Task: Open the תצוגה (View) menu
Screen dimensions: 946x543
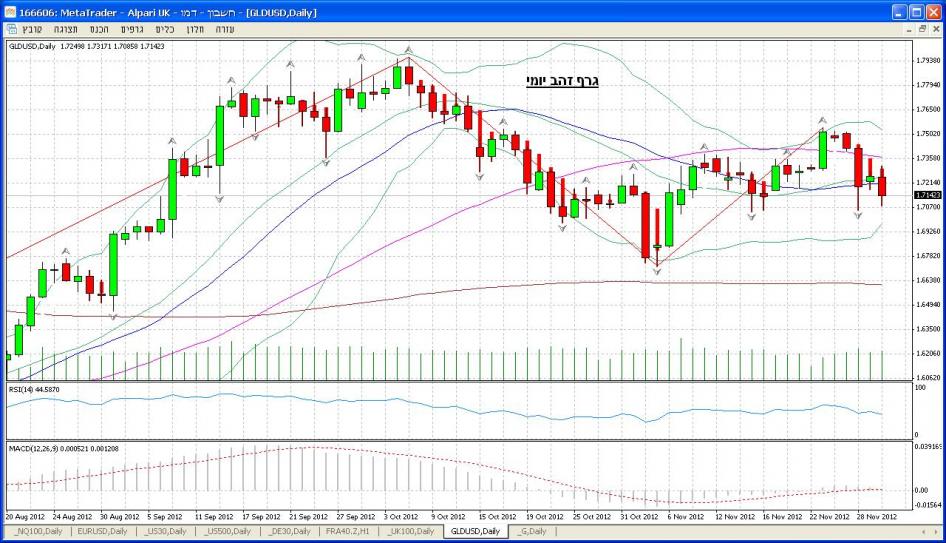Action: coord(68,29)
